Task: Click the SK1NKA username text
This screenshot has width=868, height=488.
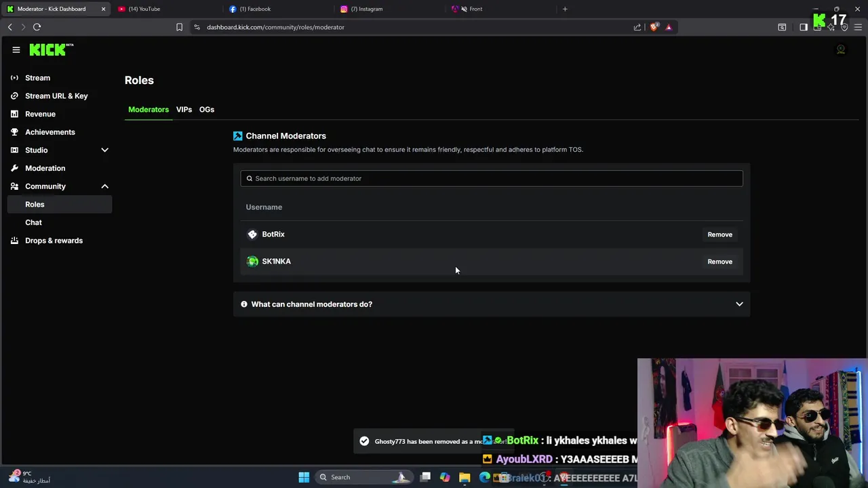Action: [x=276, y=262]
